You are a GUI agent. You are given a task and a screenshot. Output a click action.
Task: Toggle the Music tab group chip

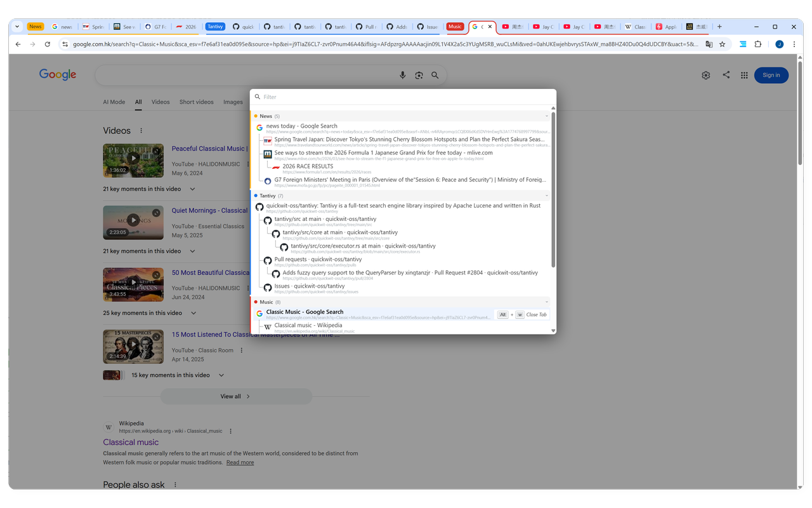point(455,27)
